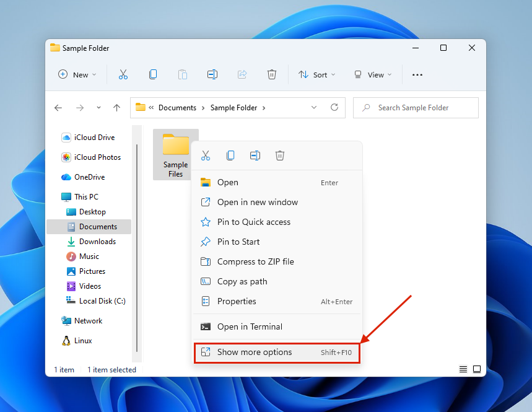Open the View dropdown menu
This screenshot has height=412, width=532.
[x=373, y=75]
